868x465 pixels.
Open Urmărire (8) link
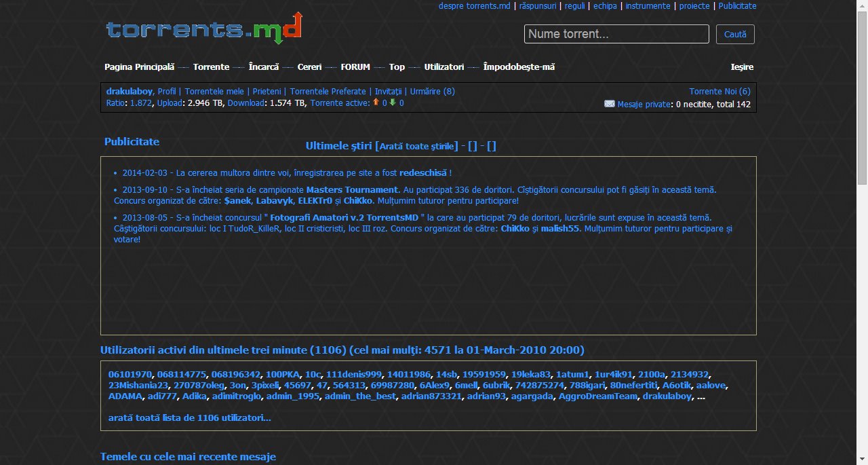433,92
